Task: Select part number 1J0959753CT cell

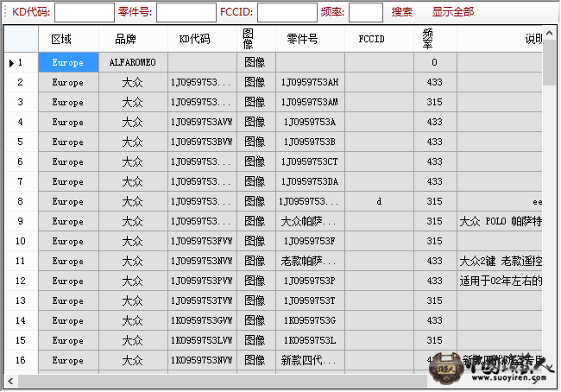Action: click(x=310, y=161)
